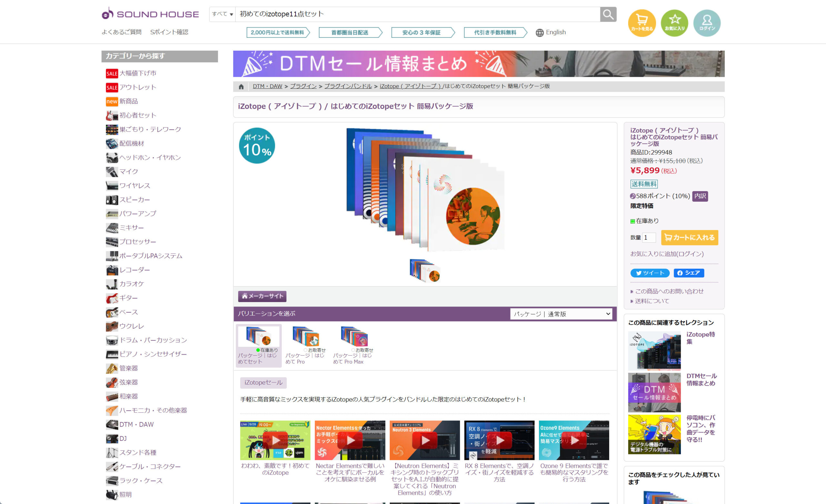The width and height of the screenshot is (826, 504).
Task: Select the はじめて Pro Max variation
Action: [353, 345]
